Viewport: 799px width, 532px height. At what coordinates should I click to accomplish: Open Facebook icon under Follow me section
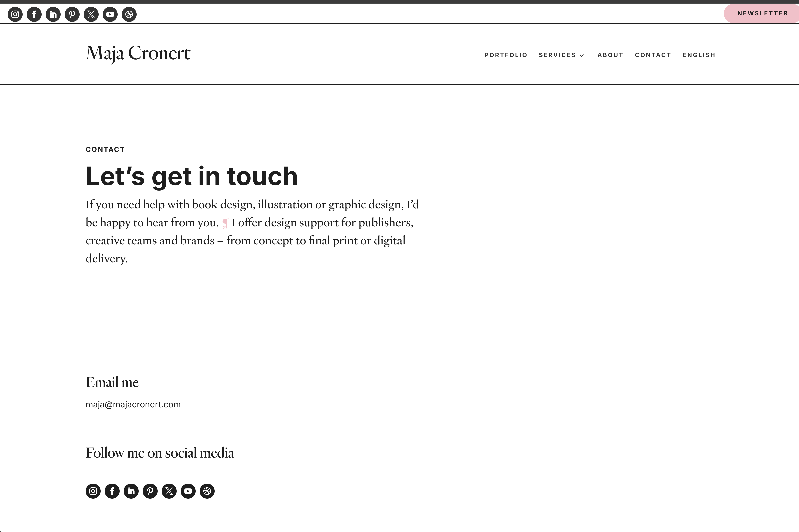pyautogui.click(x=112, y=491)
